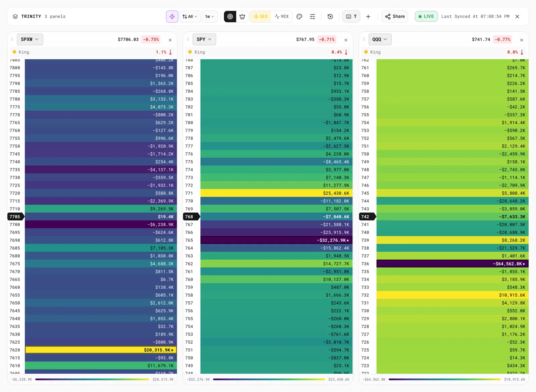Viewport: 536px width, 392px height.
Task: Close the SPXW panel
Action: [170, 40]
